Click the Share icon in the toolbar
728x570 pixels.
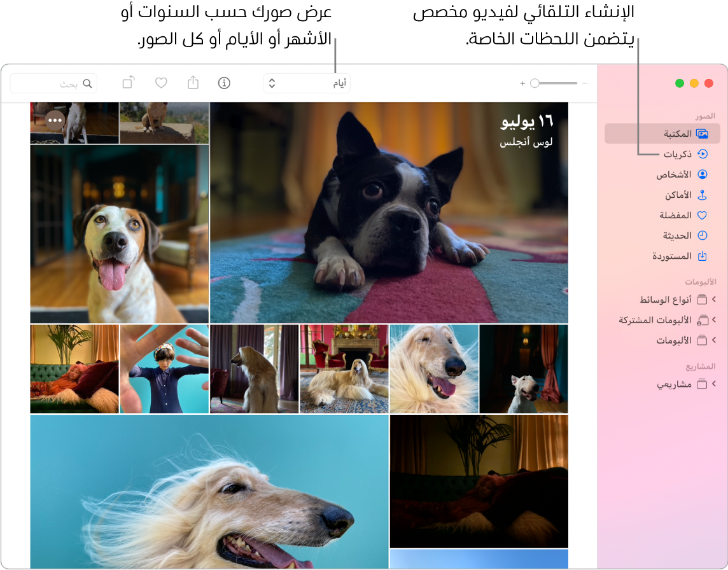pyautogui.click(x=193, y=82)
